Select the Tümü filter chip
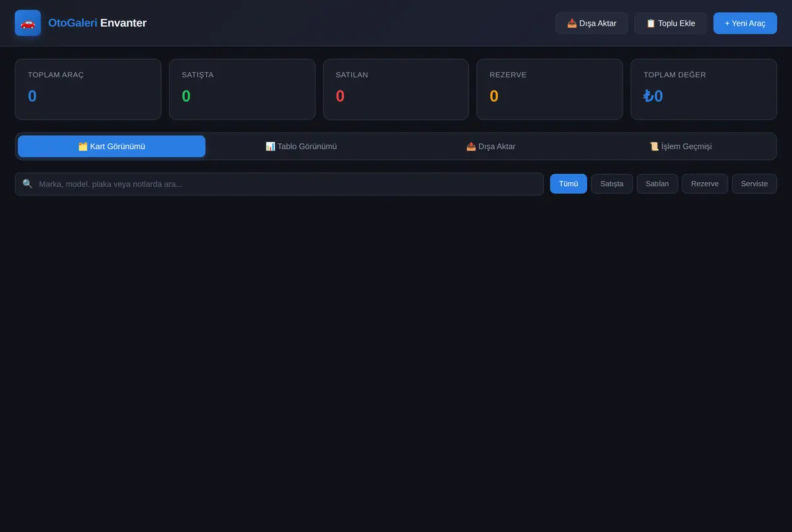 [x=568, y=183]
